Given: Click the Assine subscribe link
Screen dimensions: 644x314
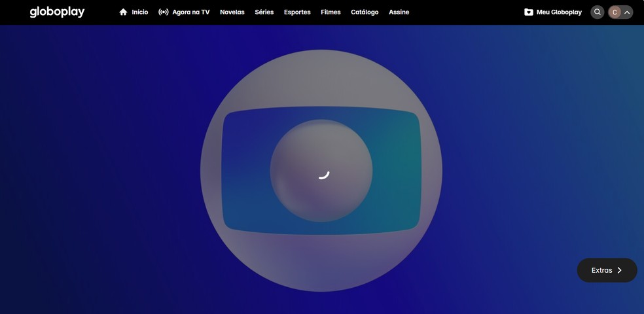Looking at the screenshot, I should pos(399,12).
